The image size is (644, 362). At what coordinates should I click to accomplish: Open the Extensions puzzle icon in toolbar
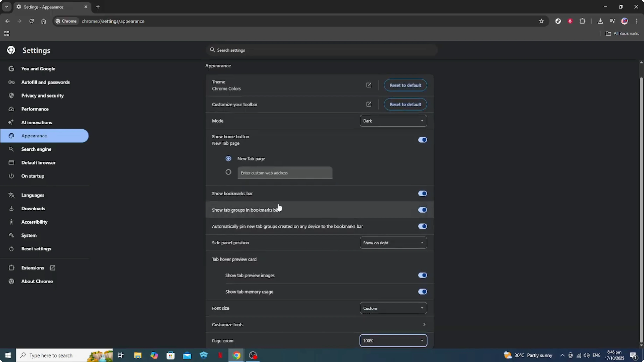click(582, 21)
